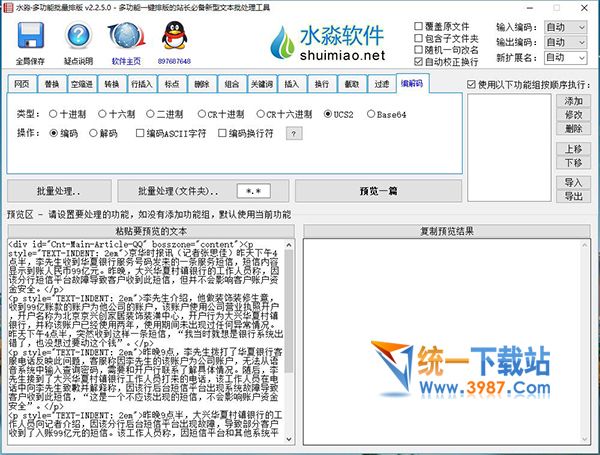This screenshot has width=600, height=455.
Task: Click the 复制预览结果 header button
Action: 447,231
